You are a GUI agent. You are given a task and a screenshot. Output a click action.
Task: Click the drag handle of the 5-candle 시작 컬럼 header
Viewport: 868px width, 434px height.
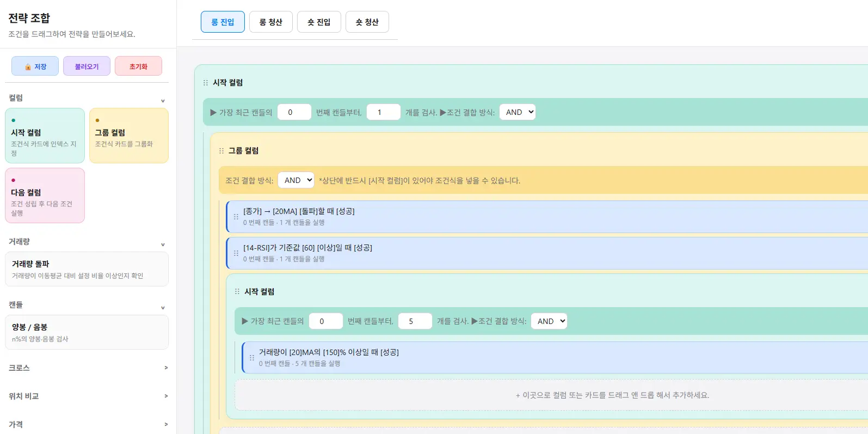click(237, 292)
